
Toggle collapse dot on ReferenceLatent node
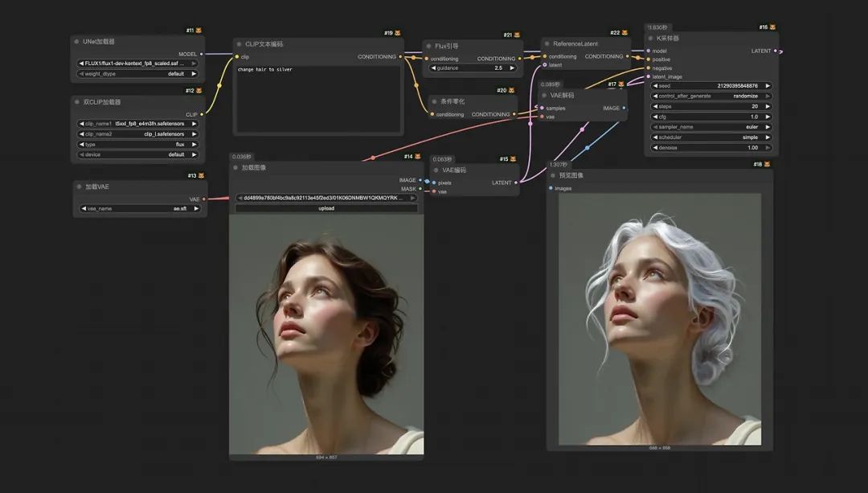[547, 43]
